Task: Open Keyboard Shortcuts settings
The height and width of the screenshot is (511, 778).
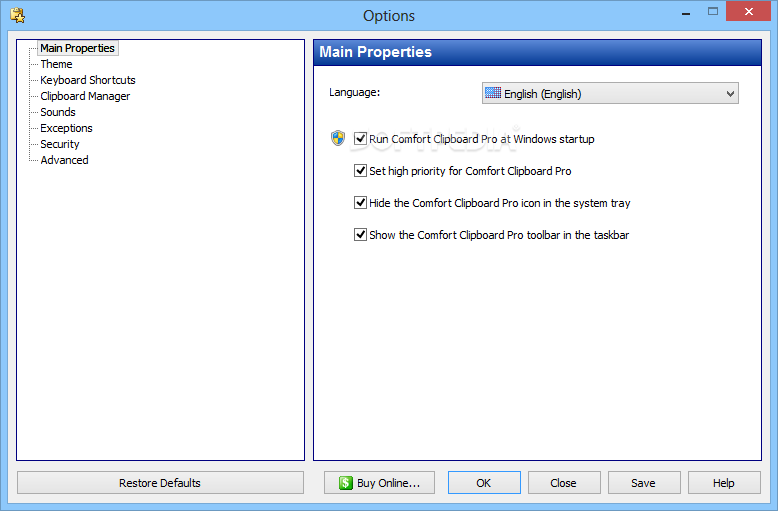Action: [x=88, y=80]
